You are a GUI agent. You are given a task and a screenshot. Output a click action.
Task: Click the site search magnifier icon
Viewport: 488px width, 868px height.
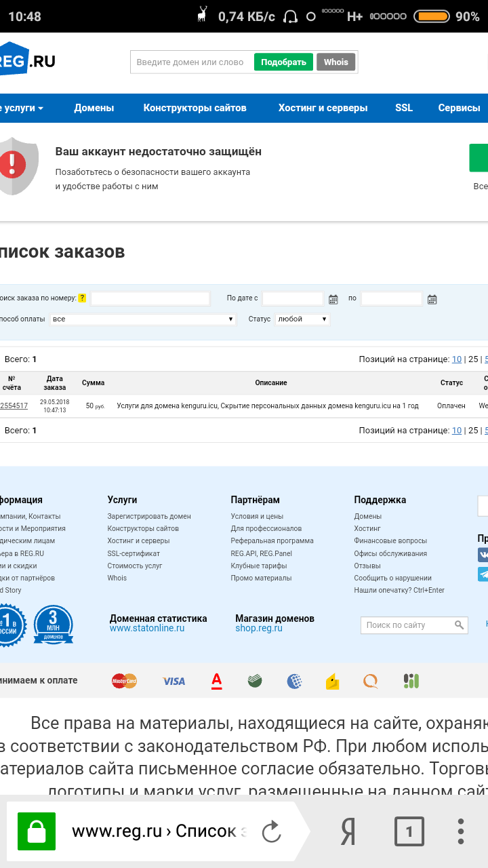[x=459, y=625]
